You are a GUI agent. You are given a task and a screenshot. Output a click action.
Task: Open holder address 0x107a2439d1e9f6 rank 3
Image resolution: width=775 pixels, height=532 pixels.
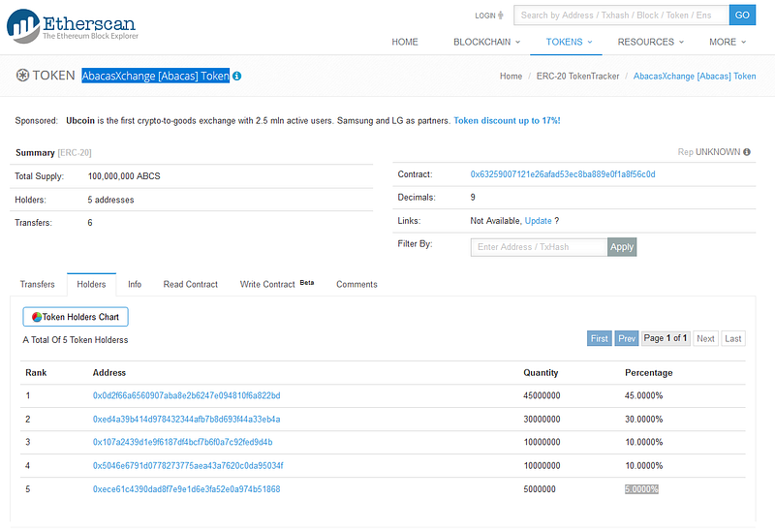pos(182,442)
